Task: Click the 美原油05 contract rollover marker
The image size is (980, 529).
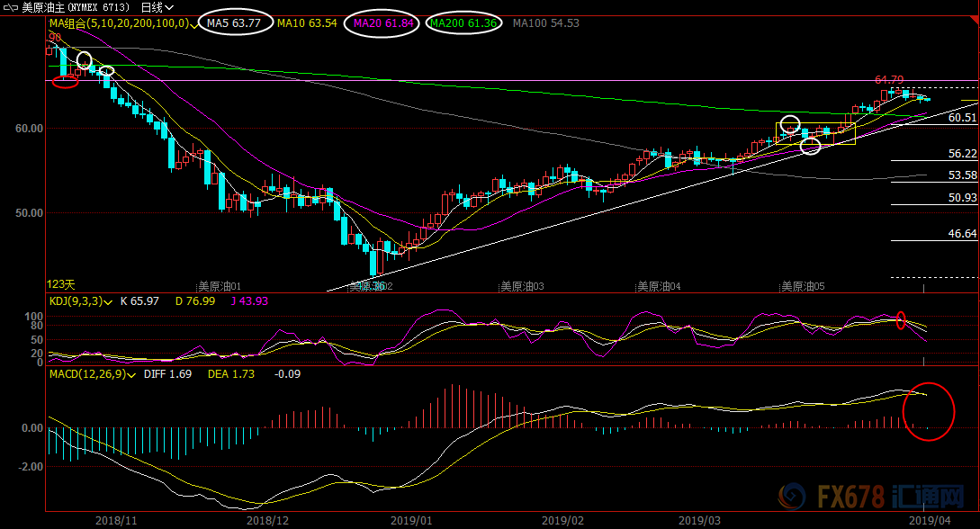Action: click(803, 286)
